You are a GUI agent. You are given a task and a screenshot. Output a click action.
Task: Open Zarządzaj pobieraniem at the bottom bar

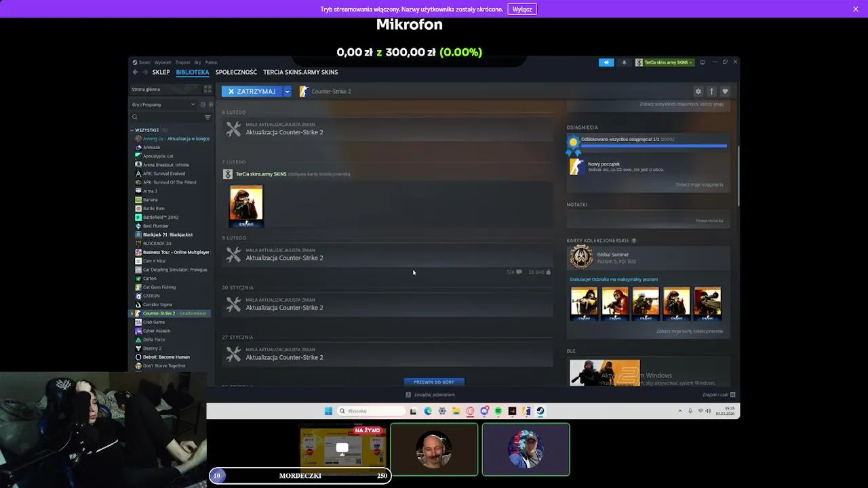point(430,394)
